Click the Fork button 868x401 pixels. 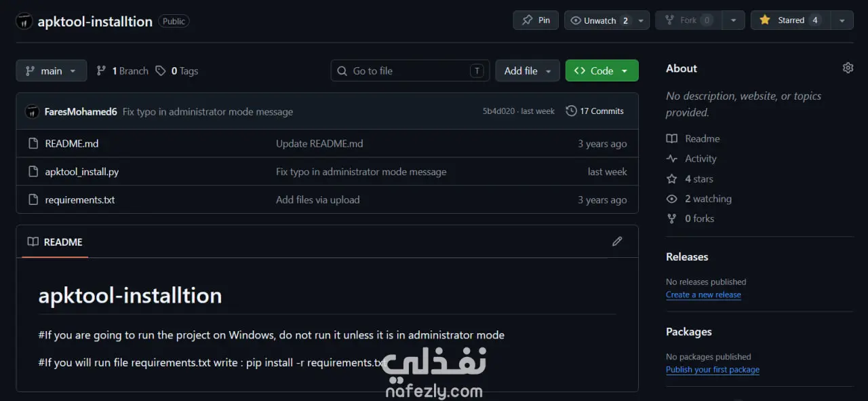688,20
